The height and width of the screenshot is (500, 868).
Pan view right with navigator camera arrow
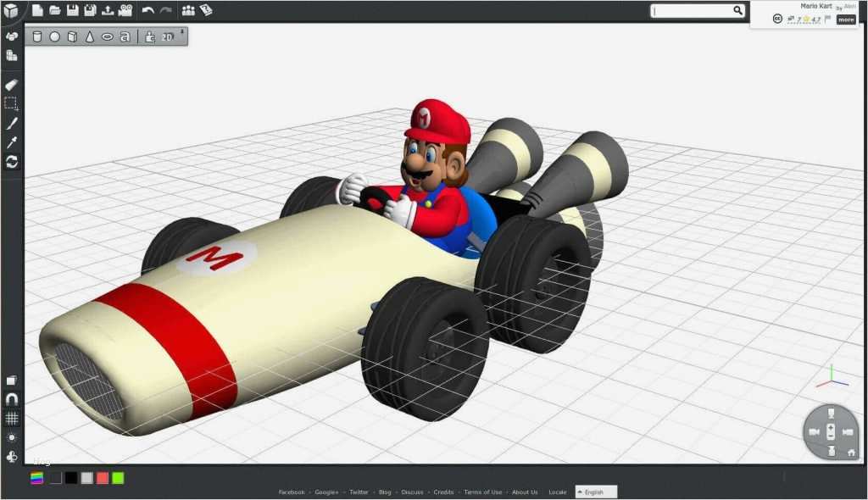848,432
